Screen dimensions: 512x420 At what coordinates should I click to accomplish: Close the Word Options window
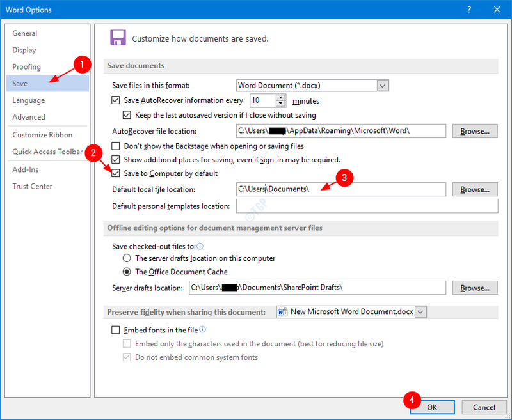tap(497, 10)
